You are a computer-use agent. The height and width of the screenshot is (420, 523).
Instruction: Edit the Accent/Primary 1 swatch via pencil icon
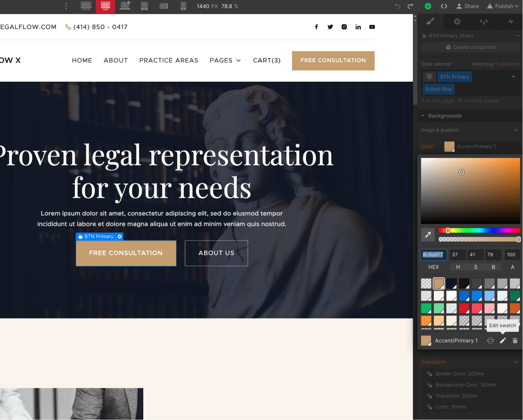pos(502,341)
